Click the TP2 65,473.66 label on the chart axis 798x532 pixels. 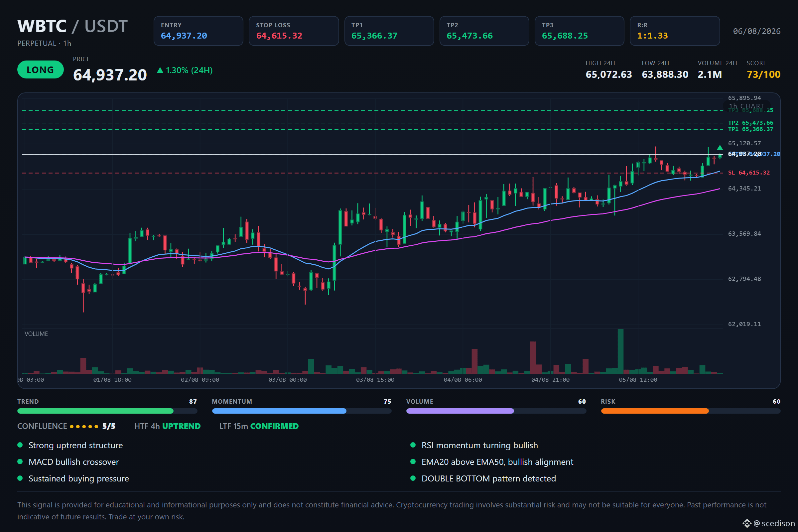(750, 123)
